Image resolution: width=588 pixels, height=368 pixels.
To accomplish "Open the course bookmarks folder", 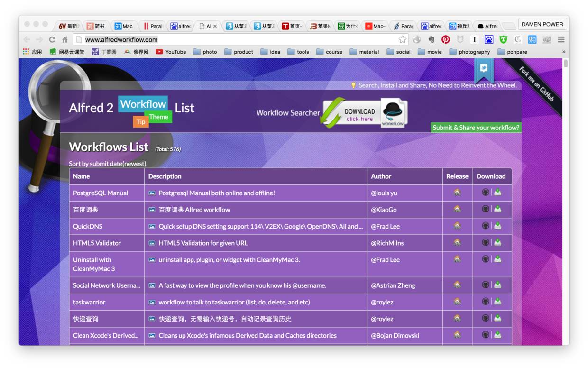I will [x=329, y=52].
